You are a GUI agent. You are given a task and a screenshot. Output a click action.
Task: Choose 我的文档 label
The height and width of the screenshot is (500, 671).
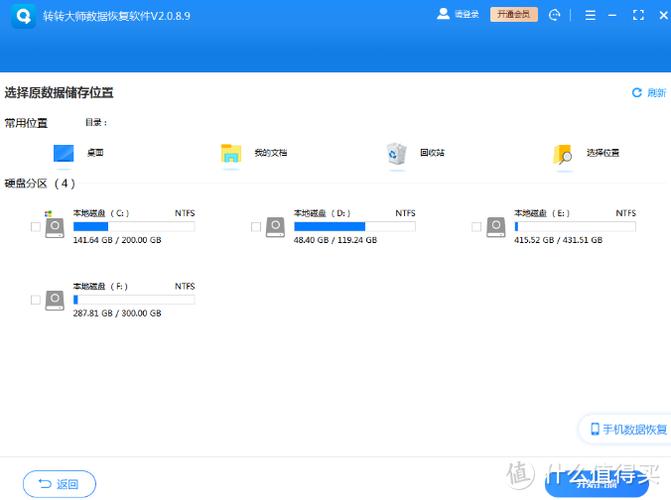[x=270, y=153]
